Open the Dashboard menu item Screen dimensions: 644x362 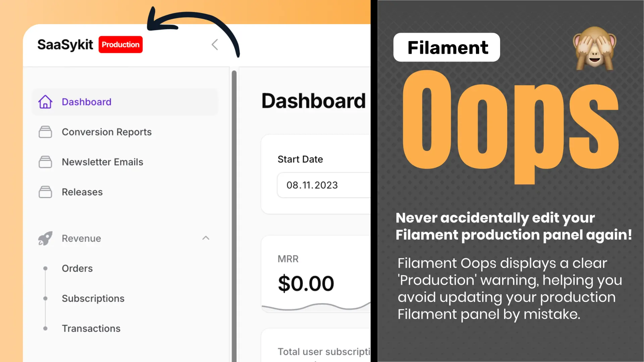tap(87, 102)
